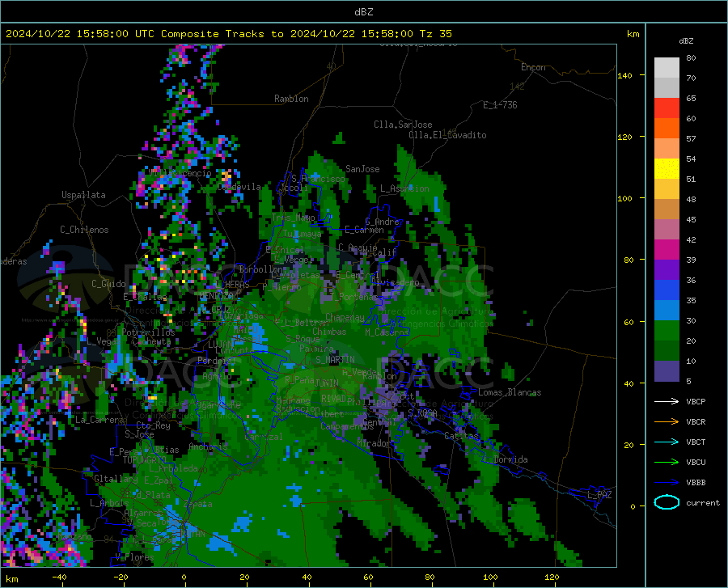The width and height of the screenshot is (728, 588).
Task: Pick the orange 57-60 dBZ swatch
Action: click(x=667, y=129)
